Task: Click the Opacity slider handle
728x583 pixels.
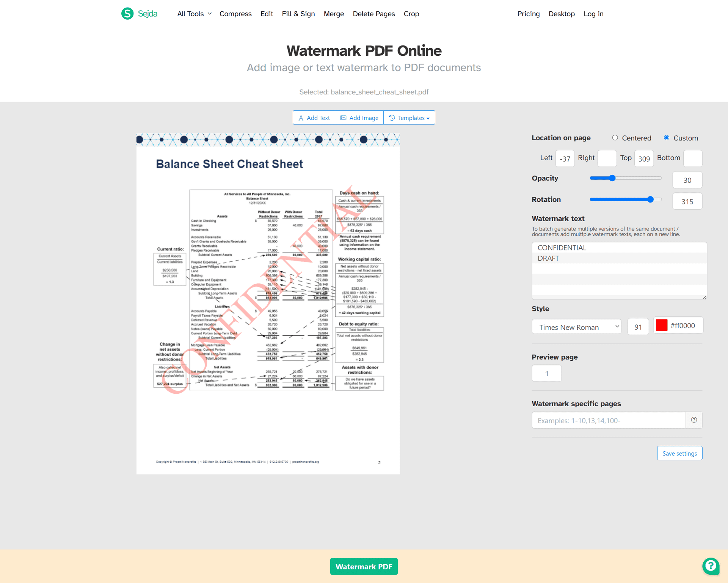Action: click(612, 178)
